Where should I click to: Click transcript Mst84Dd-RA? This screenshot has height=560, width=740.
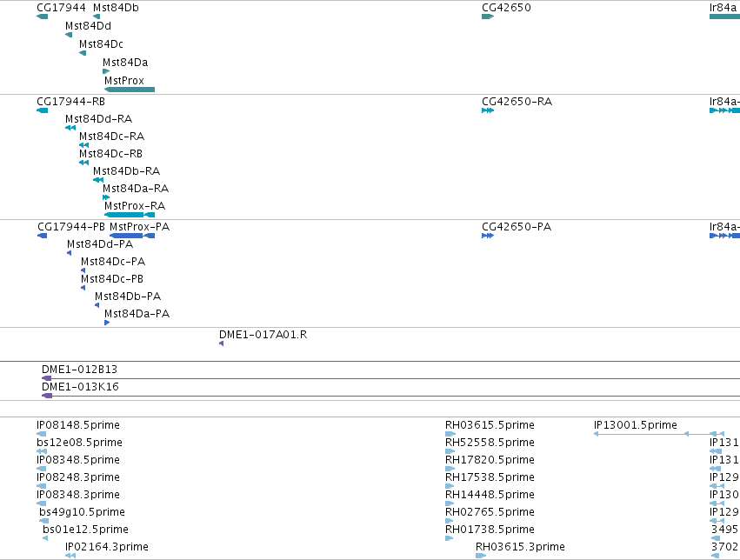pos(98,119)
